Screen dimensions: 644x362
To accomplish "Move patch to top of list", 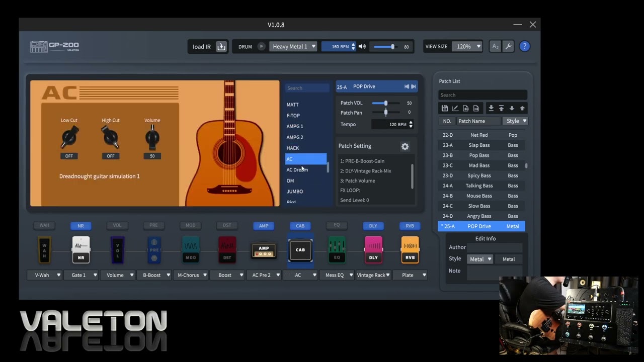I will coord(501,108).
